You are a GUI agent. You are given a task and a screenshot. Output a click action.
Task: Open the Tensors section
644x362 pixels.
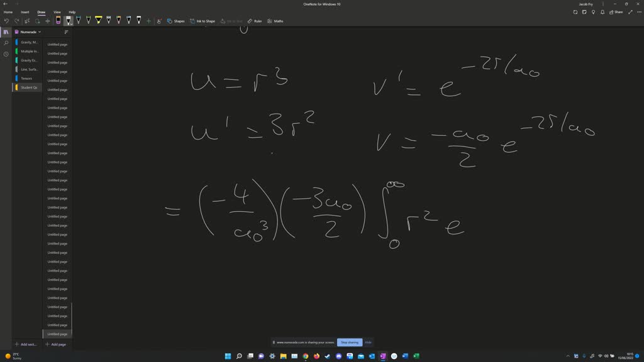pyautogui.click(x=27, y=79)
